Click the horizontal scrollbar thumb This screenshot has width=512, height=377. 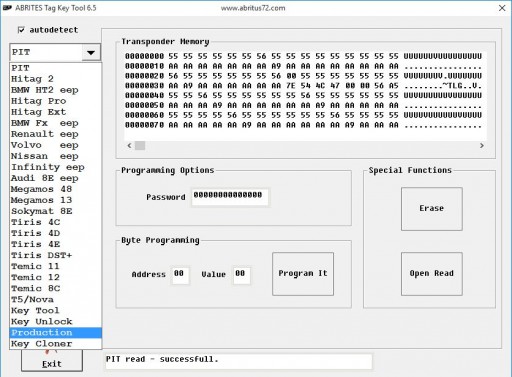point(140,145)
